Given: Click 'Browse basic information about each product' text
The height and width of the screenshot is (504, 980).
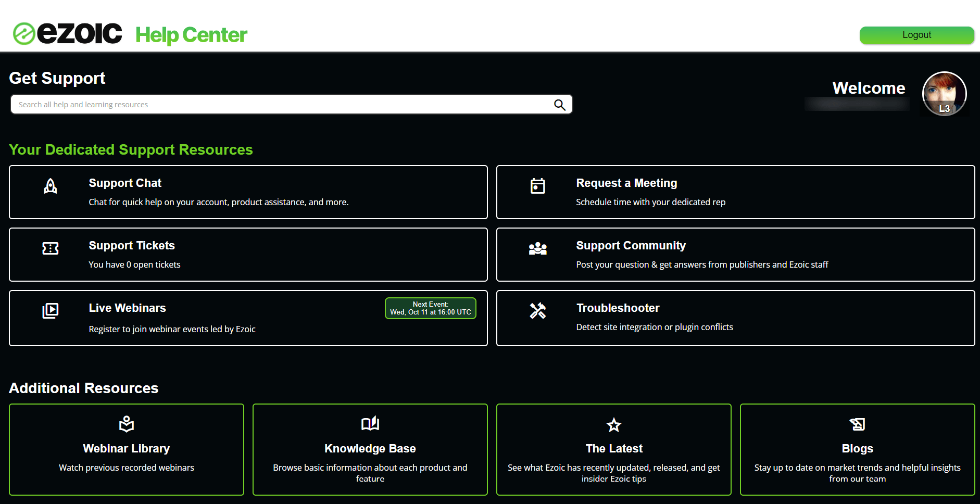Looking at the screenshot, I should [x=370, y=473].
